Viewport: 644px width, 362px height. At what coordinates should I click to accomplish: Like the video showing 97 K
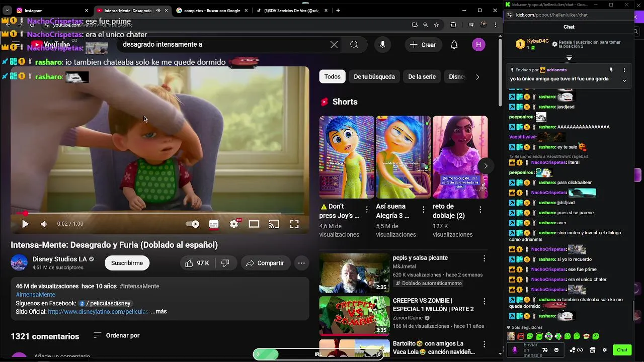tap(197, 263)
